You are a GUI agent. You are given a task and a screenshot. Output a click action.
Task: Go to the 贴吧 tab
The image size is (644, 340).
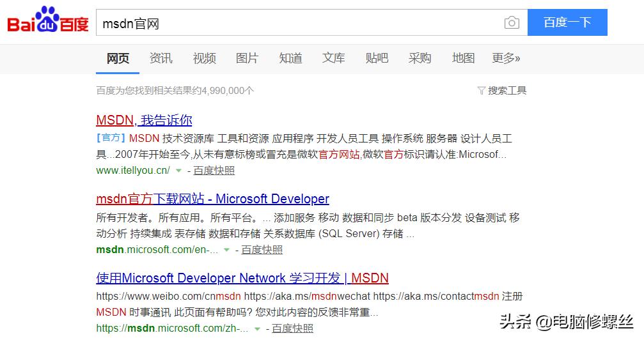[x=377, y=58]
